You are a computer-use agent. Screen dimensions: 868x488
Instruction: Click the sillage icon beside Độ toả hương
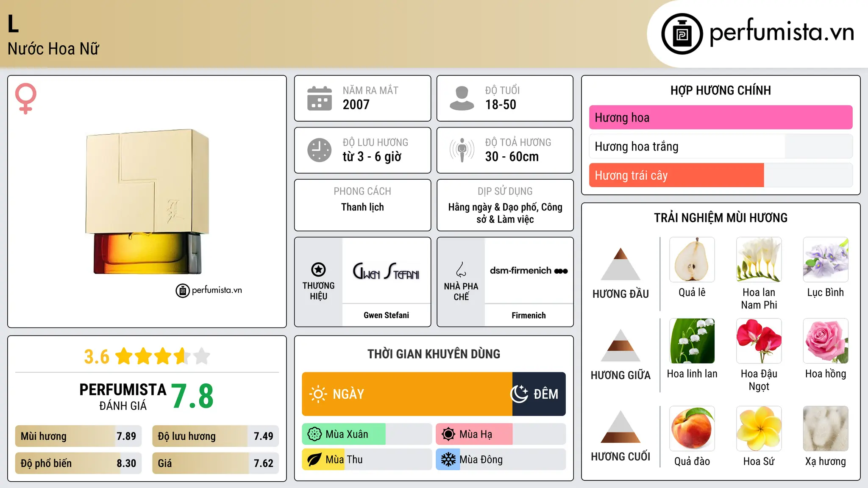coord(462,150)
